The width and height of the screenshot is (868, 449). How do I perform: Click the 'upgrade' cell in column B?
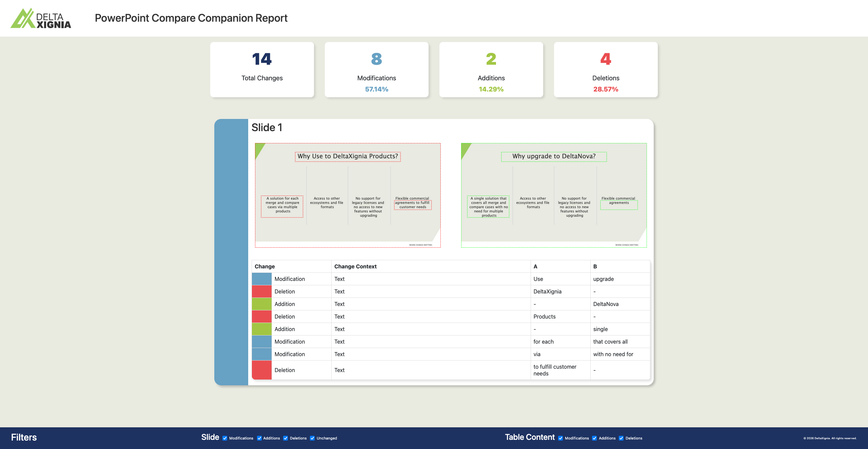coord(620,279)
